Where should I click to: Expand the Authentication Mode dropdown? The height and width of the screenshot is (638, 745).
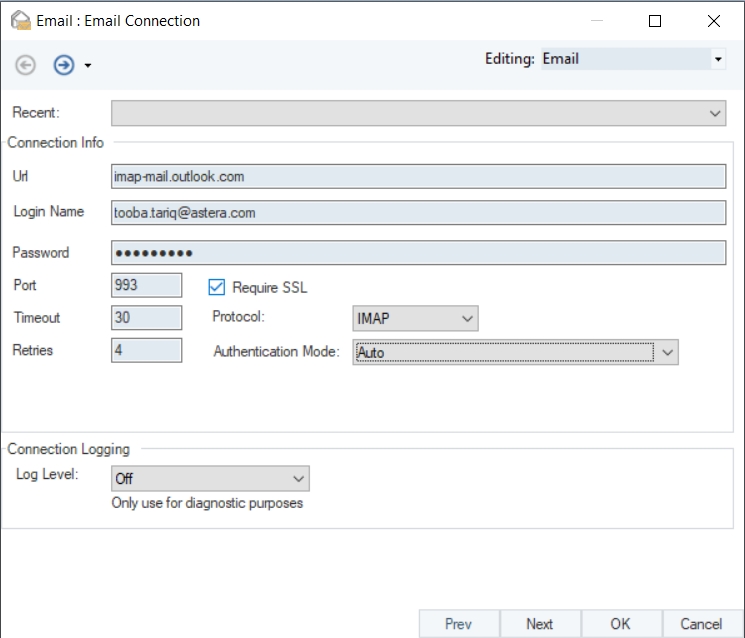(515, 352)
